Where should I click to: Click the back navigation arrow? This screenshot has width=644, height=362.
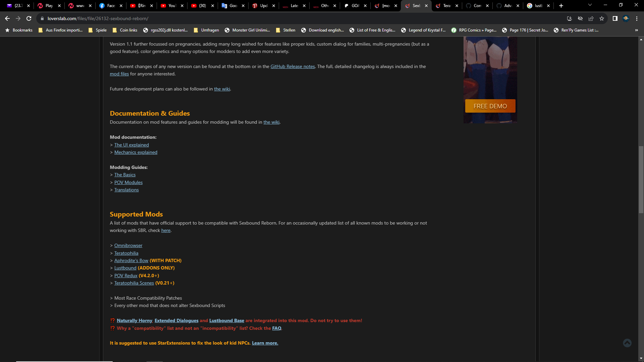[x=7, y=18]
